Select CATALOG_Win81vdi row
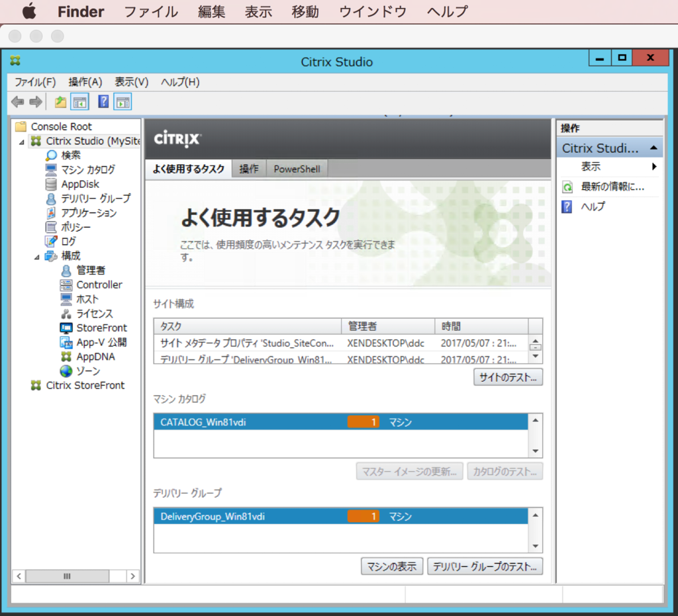 (341, 422)
